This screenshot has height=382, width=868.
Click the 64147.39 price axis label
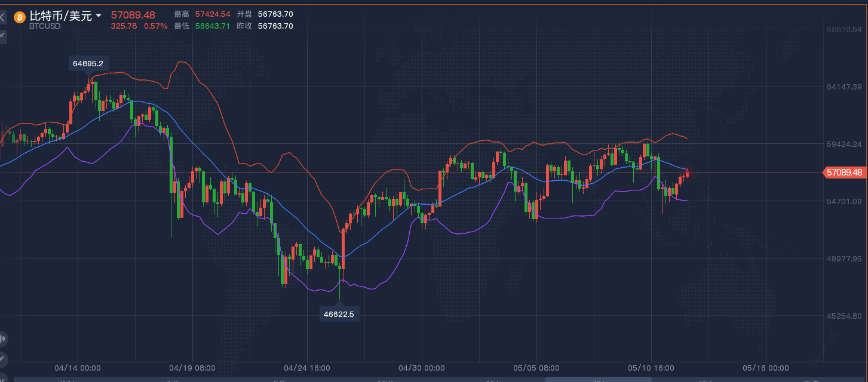point(844,87)
